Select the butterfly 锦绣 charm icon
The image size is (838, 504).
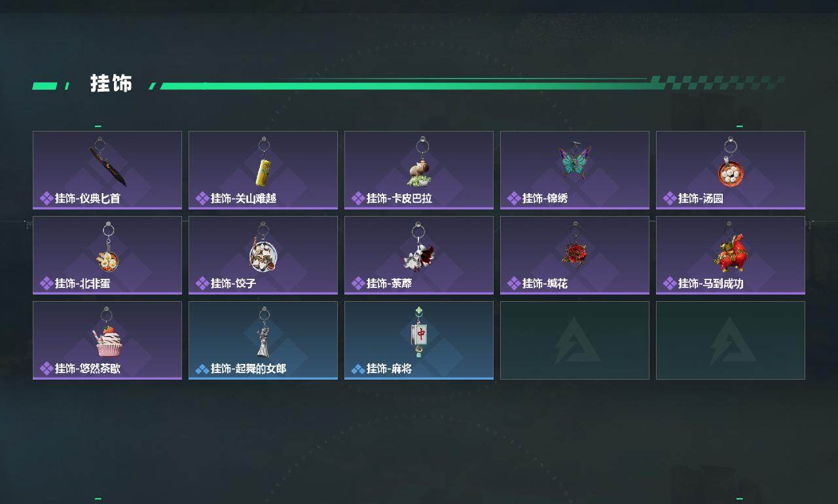point(575,162)
